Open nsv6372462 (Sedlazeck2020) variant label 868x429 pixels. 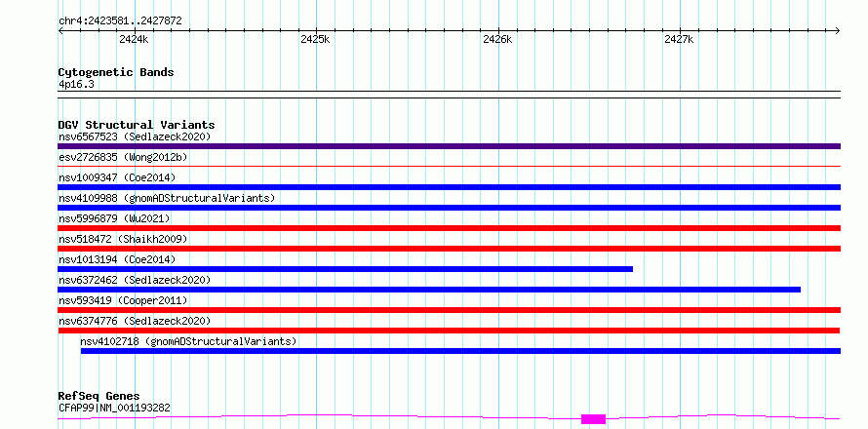click(x=135, y=280)
